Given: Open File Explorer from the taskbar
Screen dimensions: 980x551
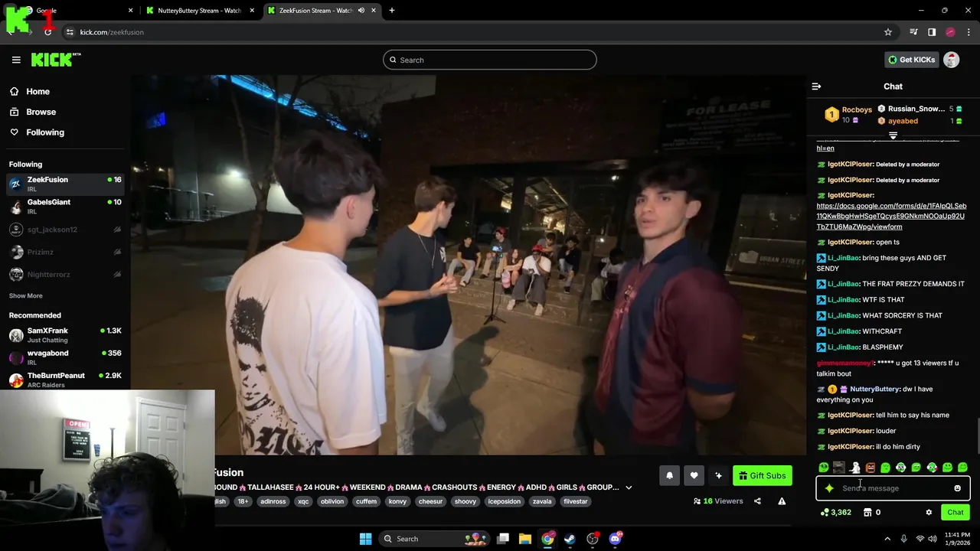Looking at the screenshot, I should tap(525, 539).
